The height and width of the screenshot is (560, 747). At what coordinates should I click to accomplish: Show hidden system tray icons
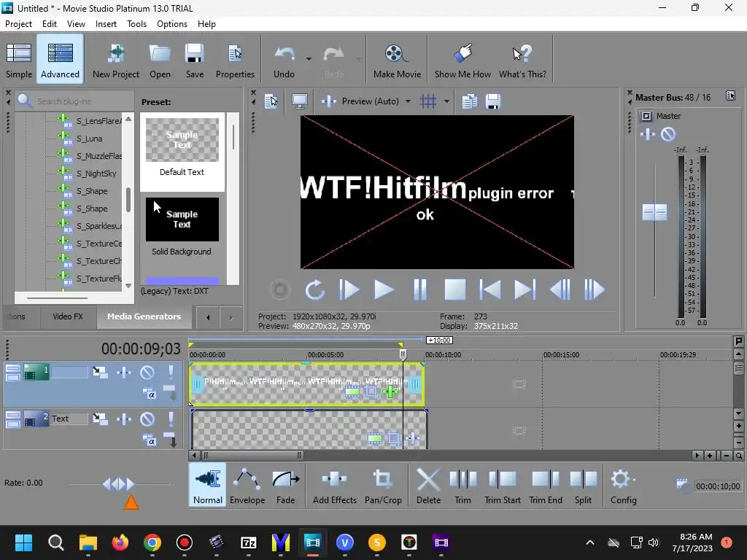tap(589, 542)
